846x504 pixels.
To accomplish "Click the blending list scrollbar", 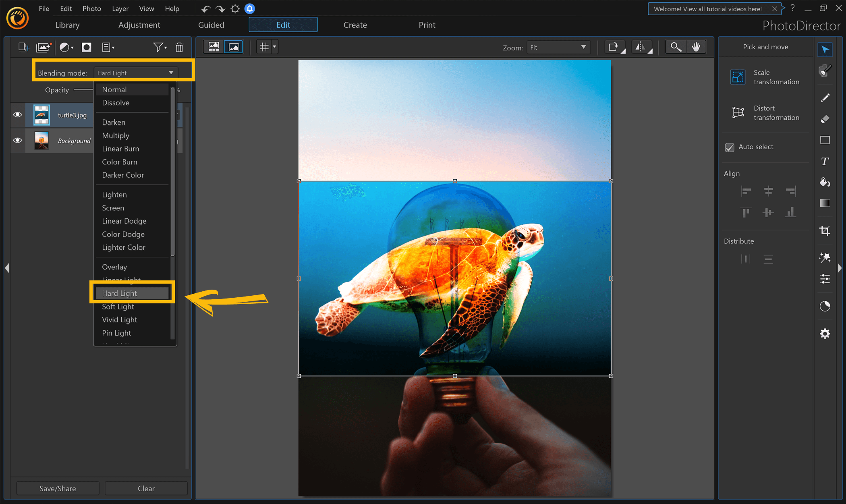I will [x=173, y=171].
